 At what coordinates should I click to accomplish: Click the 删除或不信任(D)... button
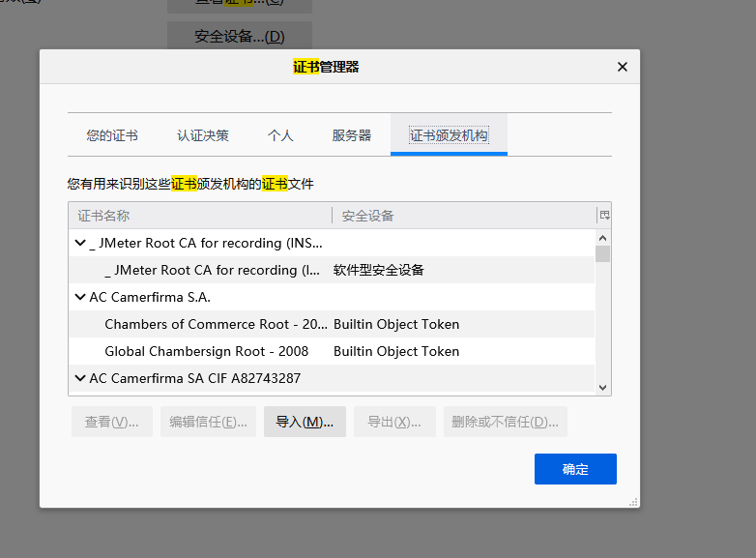(x=506, y=422)
